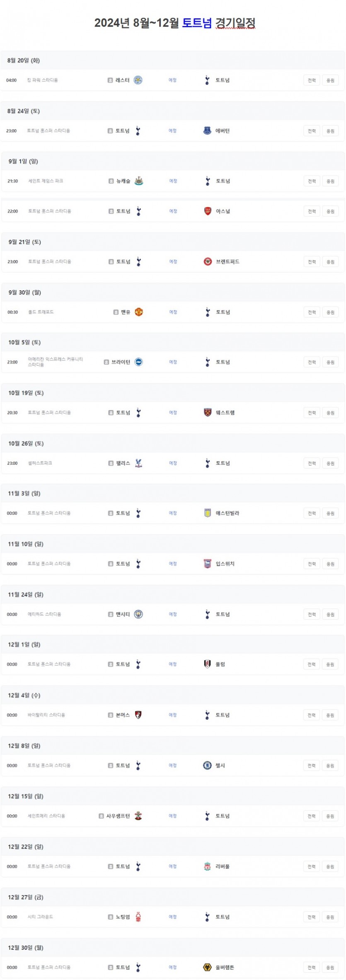Click 응원 button for the 에버턴 match
The height and width of the screenshot is (980, 346).
pyautogui.click(x=330, y=131)
